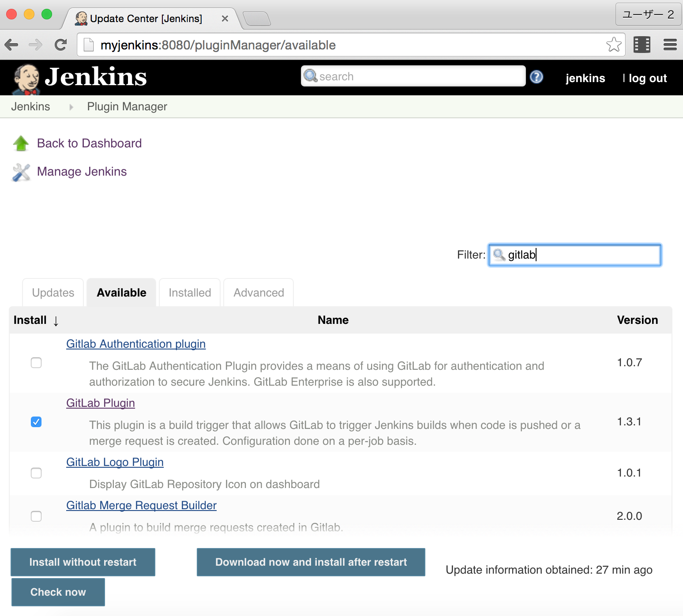Screen dimensions: 683x616
Task: Click the magnifier icon in the search box
Action: (311, 76)
